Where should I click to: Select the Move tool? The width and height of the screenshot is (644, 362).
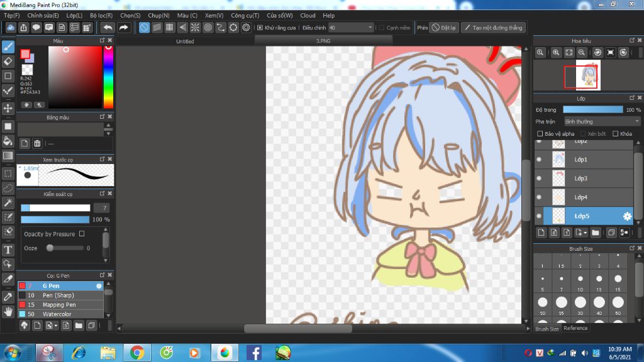8,108
